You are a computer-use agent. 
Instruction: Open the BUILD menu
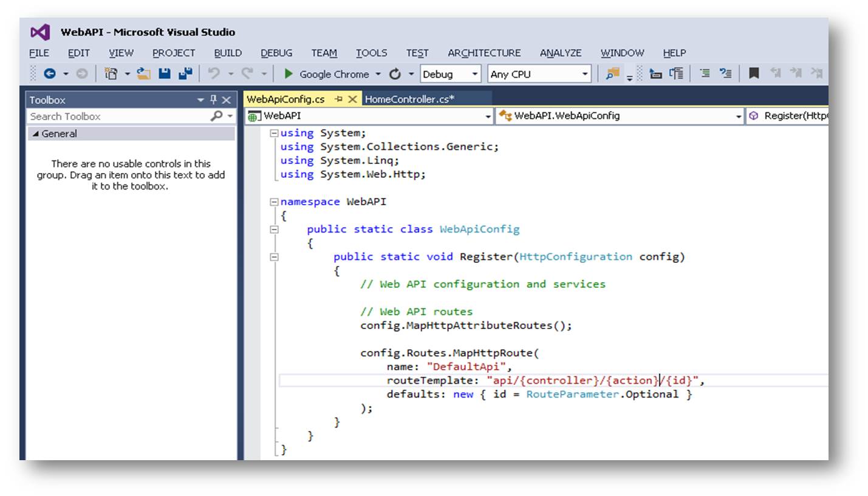[x=228, y=53]
